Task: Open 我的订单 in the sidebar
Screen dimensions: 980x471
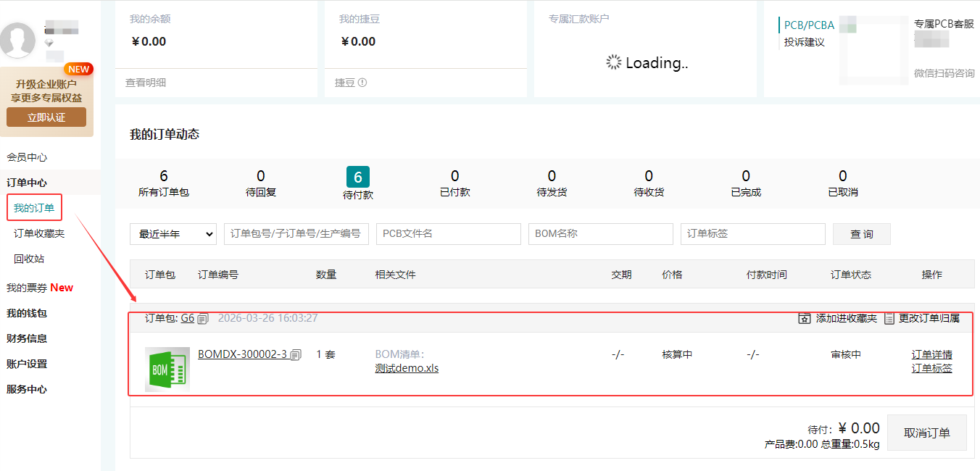Action: [34, 208]
